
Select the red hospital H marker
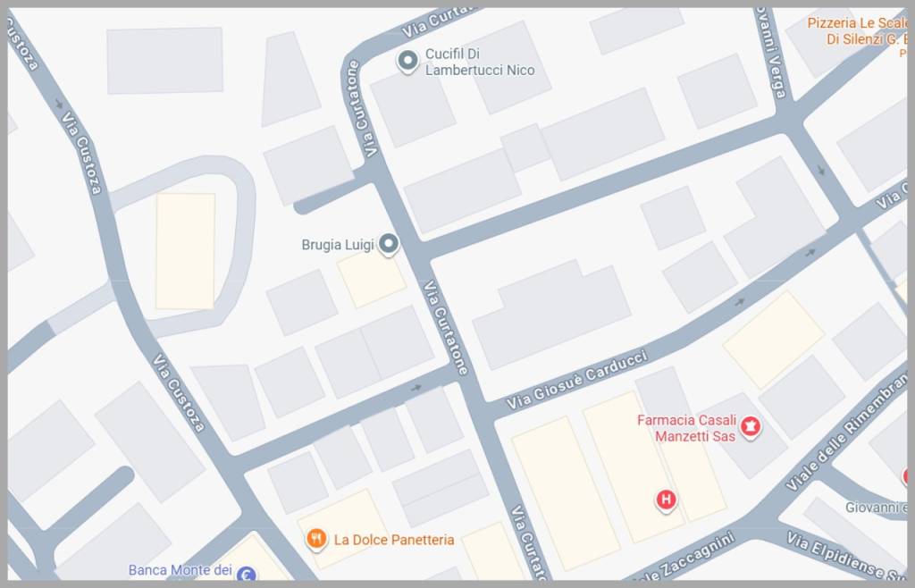(x=666, y=500)
